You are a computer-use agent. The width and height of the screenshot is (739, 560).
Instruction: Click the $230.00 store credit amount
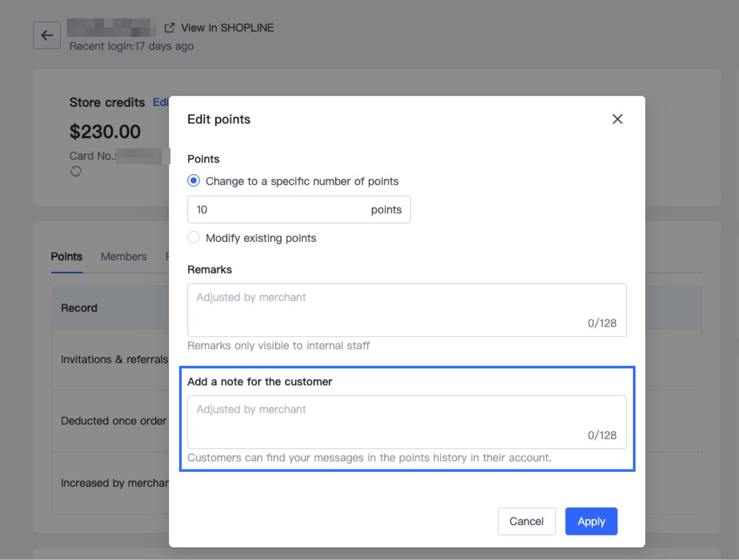point(105,132)
